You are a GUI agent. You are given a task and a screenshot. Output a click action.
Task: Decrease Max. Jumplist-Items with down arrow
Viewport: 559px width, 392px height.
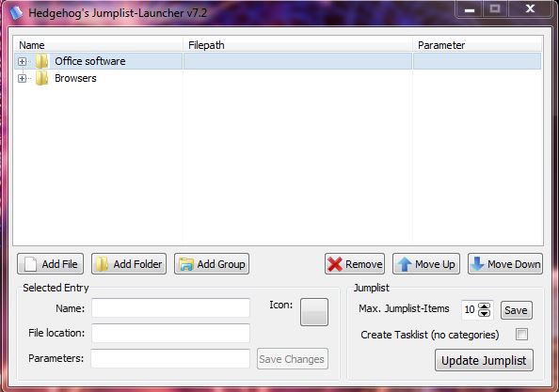click(484, 313)
